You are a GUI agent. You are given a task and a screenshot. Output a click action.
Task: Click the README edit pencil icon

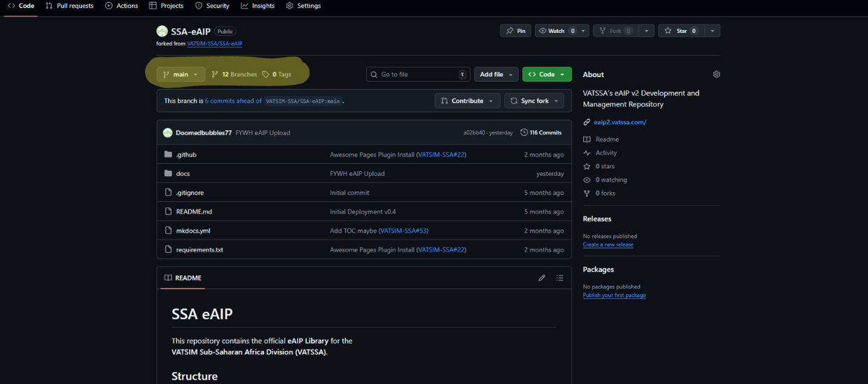click(542, 278)
